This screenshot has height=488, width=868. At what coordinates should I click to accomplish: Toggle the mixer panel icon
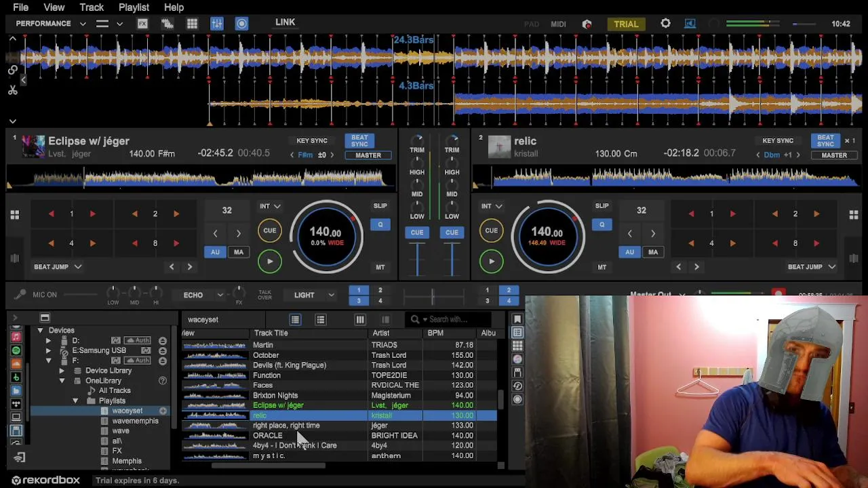(x=217, y=24)
